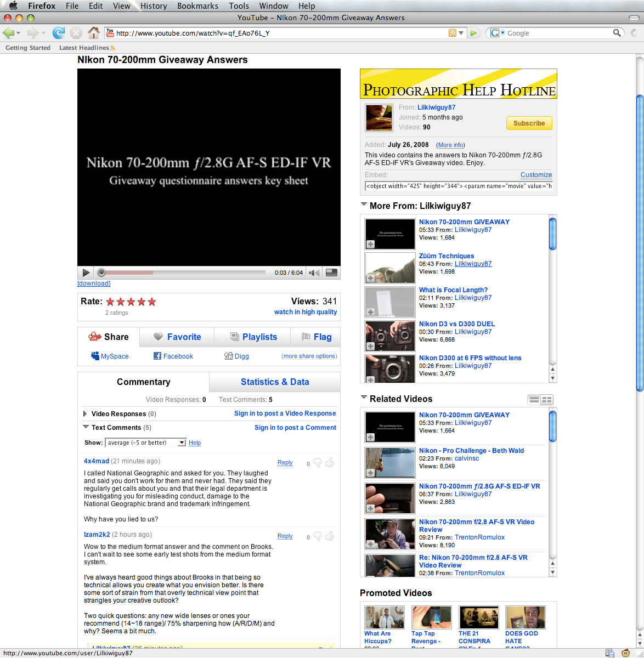Screen dimensions: 644x658
Task: Open the Tools menu
Action: point(239,6)
